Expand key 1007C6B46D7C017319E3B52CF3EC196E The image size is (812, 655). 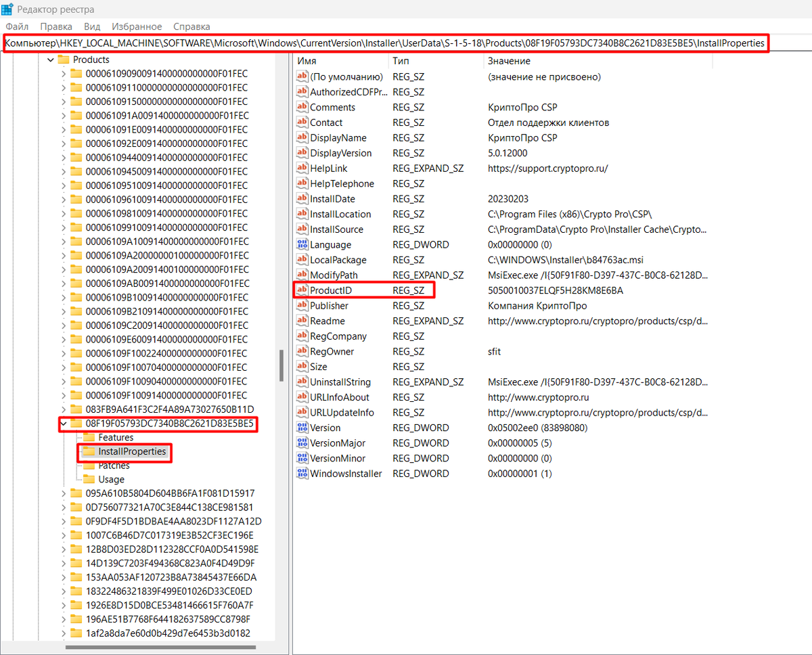point(64,535)
